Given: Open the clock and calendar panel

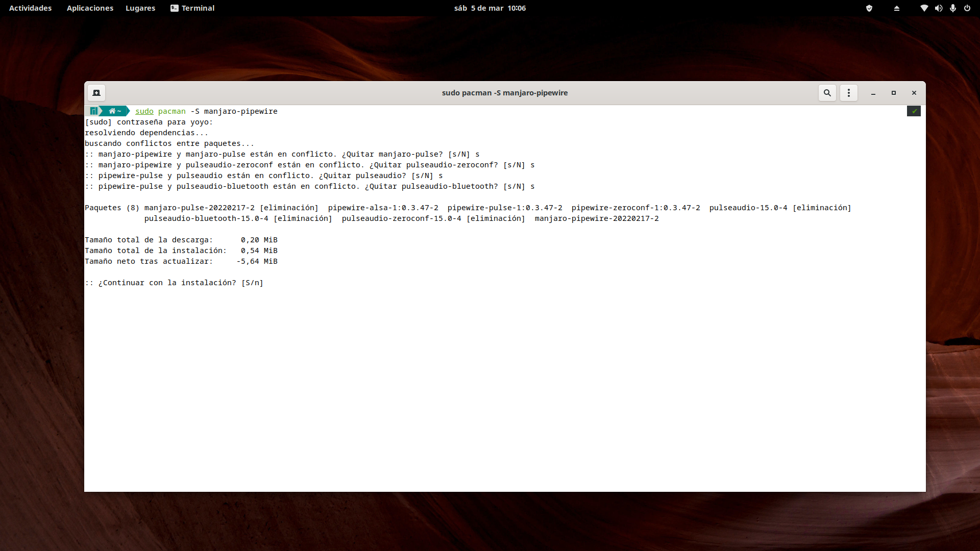Looking at the screenshot, I should [489, 8].
